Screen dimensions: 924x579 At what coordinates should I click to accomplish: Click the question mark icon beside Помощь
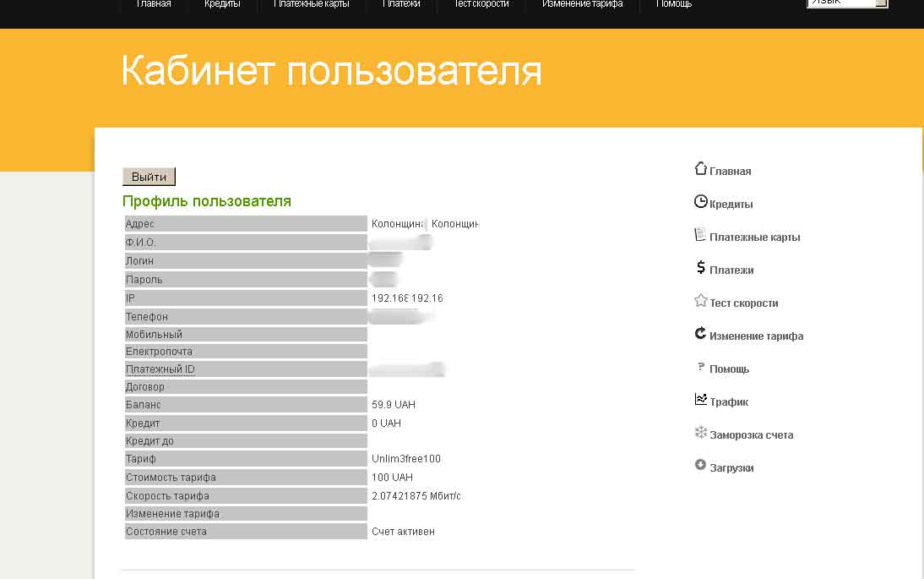coord(701,367)
